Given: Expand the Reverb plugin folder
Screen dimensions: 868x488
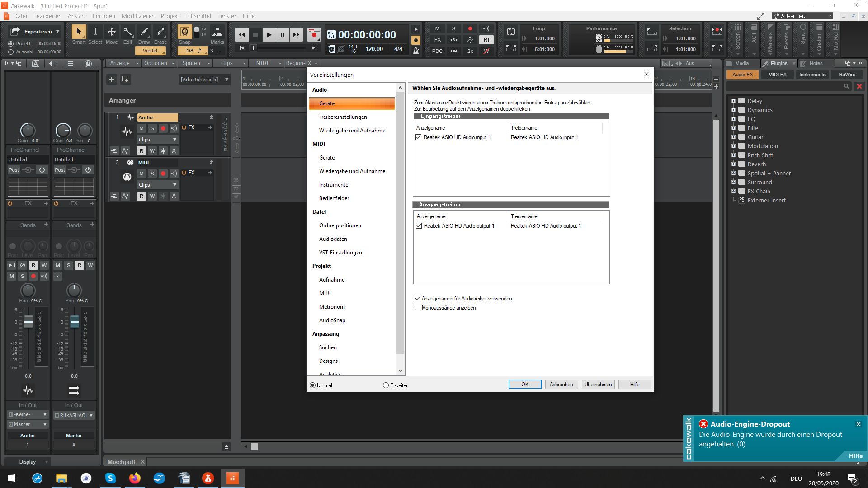Looking at the screenshot, I should pyautogui.click(x=733, y=164).
